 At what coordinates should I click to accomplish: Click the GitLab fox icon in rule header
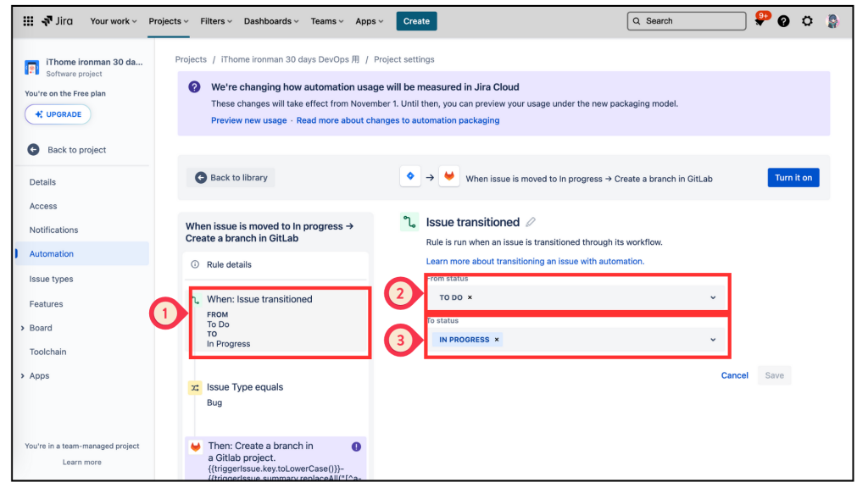(449, 176)
